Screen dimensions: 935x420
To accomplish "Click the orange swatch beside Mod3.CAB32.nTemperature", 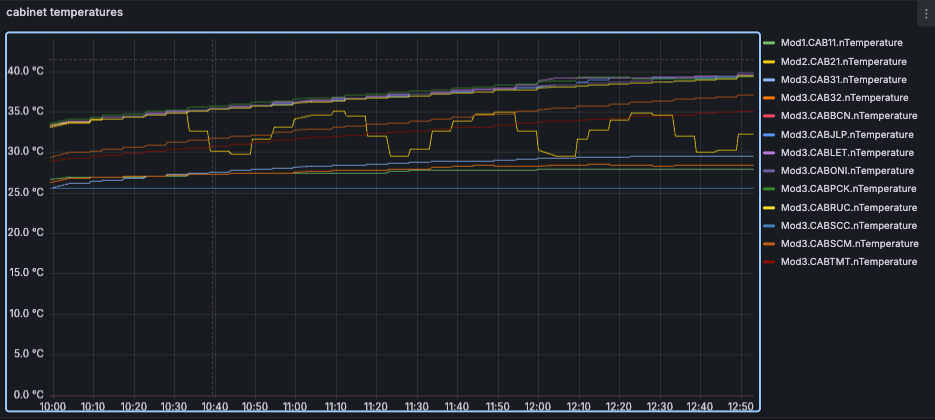I will click(x=769, y=98).
